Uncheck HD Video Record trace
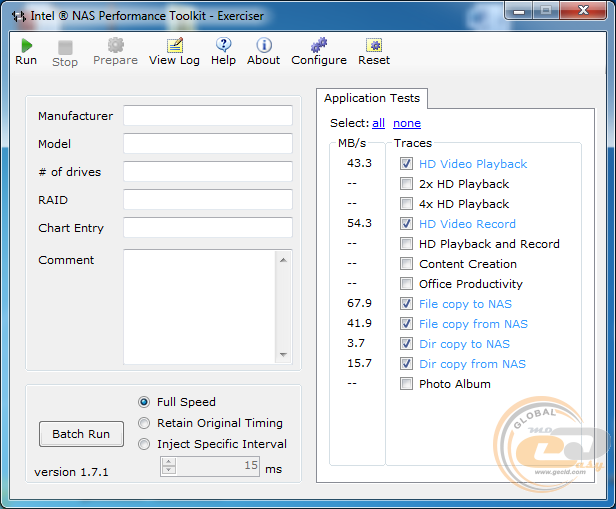 click(406, 223)
